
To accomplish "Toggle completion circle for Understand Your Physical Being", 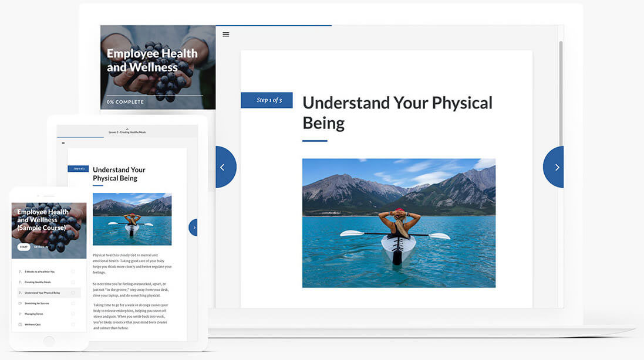I will (x=73, y=293).
